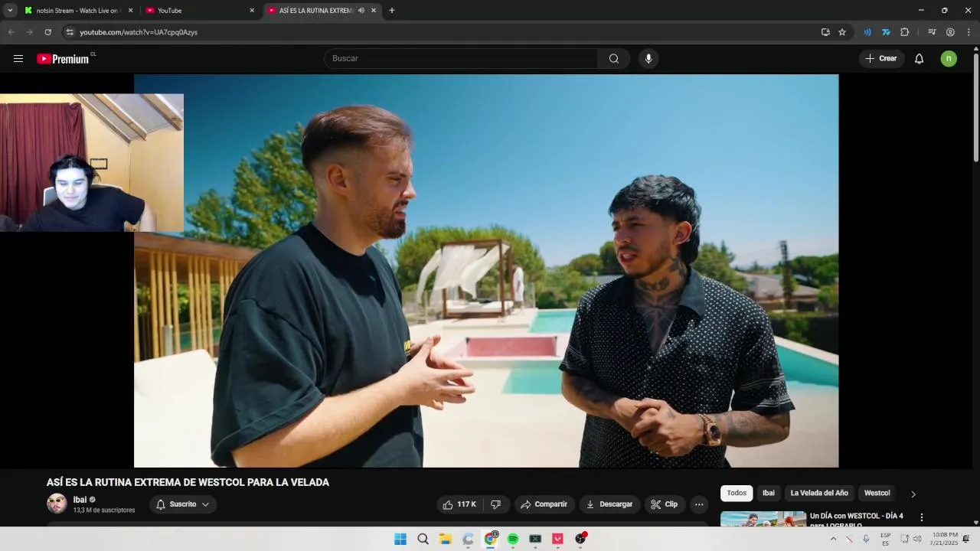Open the blue sound-wave extension icon
Screen dimensions: 980x551
[867, 32]
